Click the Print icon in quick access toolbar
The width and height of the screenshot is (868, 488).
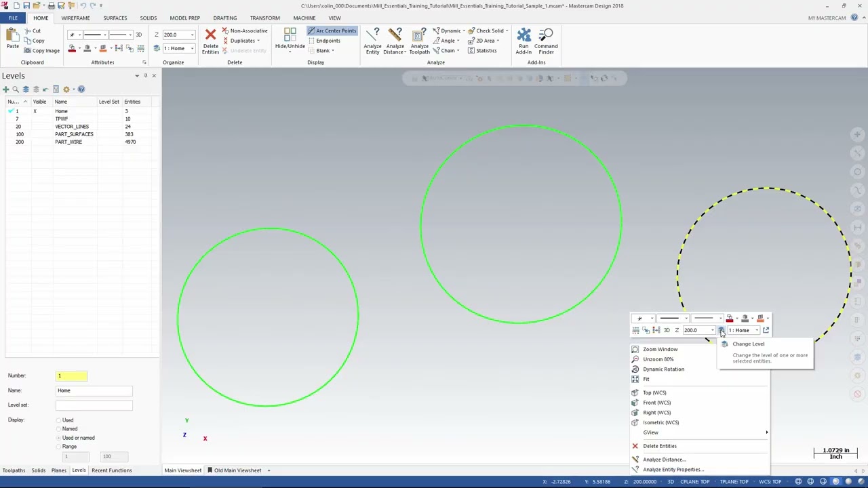[51, 5]
